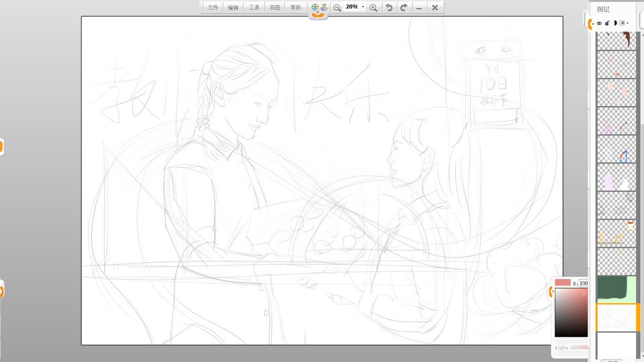Pick a shade in the color gradient square

[x=571, y=312]
